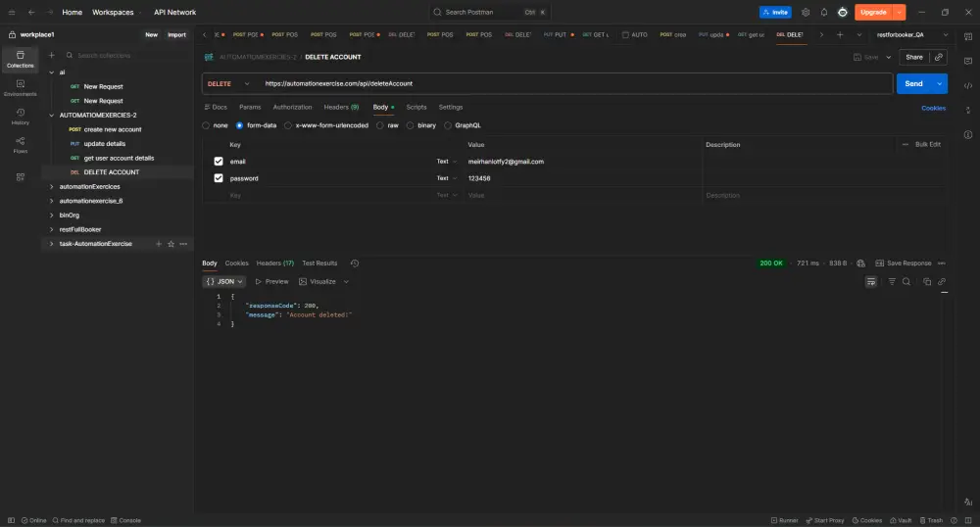980x527 pixels.
Task: Click the Save Response button
Action: [904, 263]
